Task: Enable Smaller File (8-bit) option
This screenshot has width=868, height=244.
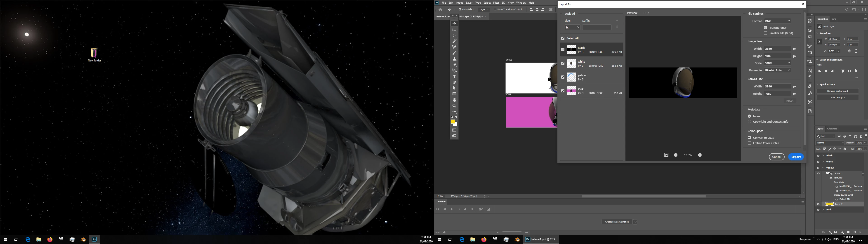Action: [766, 33]
